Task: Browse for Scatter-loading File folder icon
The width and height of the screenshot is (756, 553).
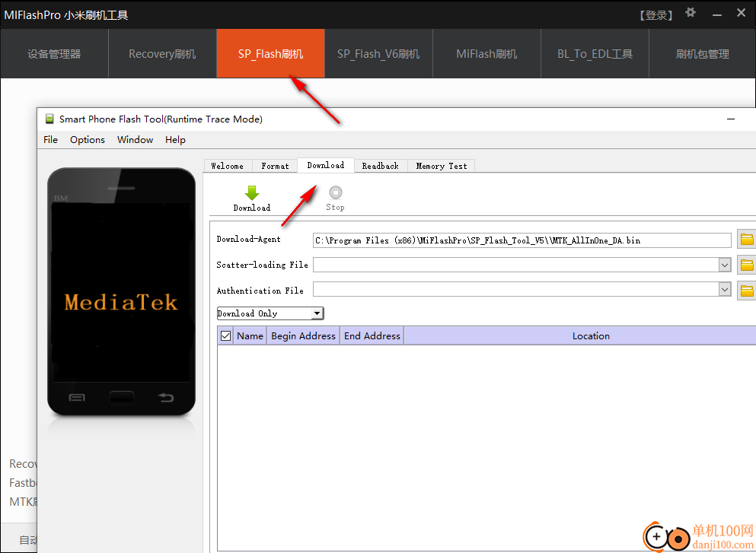Action: tap(746, 265)
